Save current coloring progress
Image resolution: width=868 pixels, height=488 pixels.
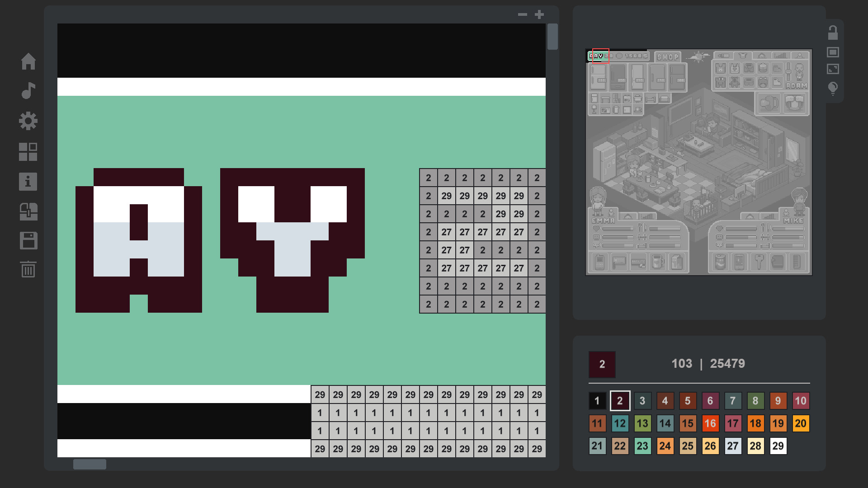tap(28, 240)
